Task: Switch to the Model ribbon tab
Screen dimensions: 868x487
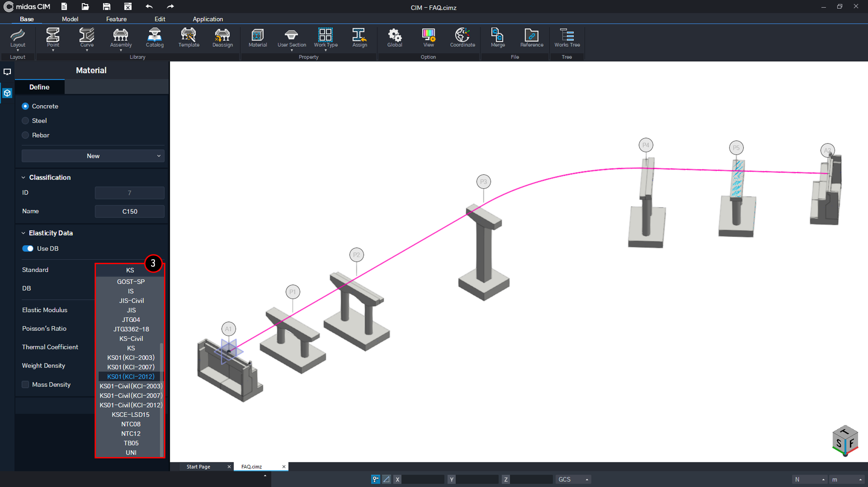Action: (70, 19)
